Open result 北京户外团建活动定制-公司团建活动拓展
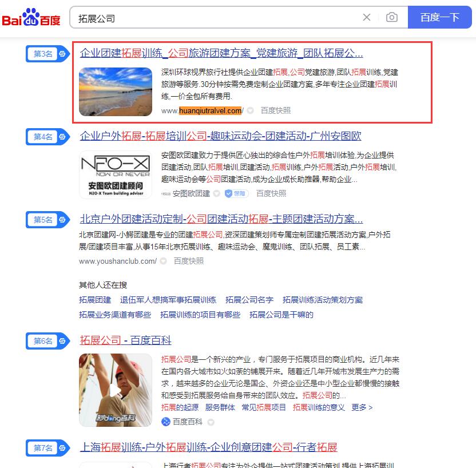 221,219
